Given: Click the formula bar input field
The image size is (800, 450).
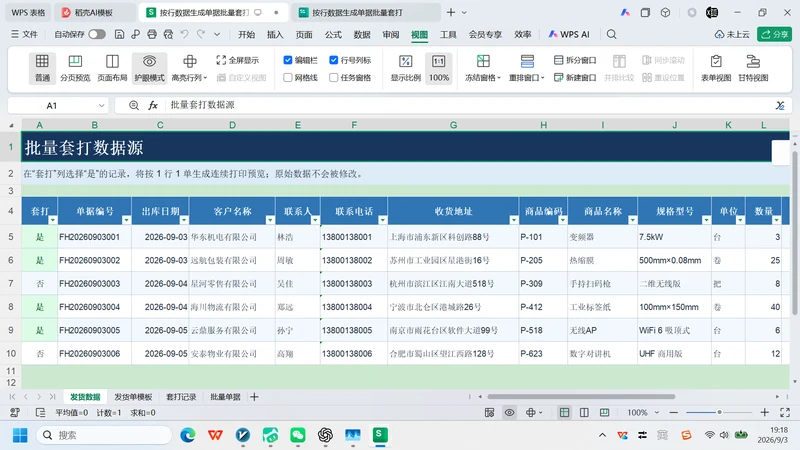Looking at the screenshot, I should click(x=469, y=105).
